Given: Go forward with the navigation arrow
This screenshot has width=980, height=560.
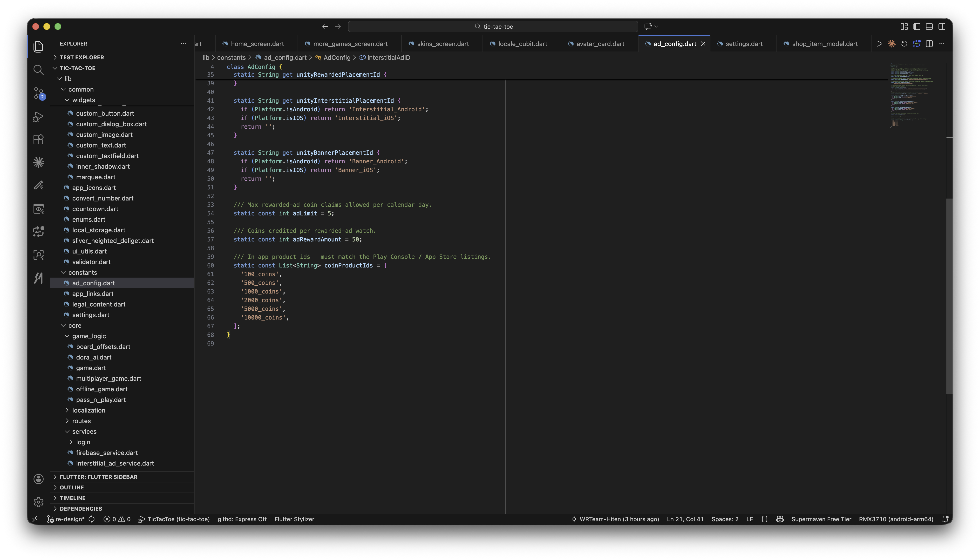Looking at the screenshot, I should click(x=338, y=27).
